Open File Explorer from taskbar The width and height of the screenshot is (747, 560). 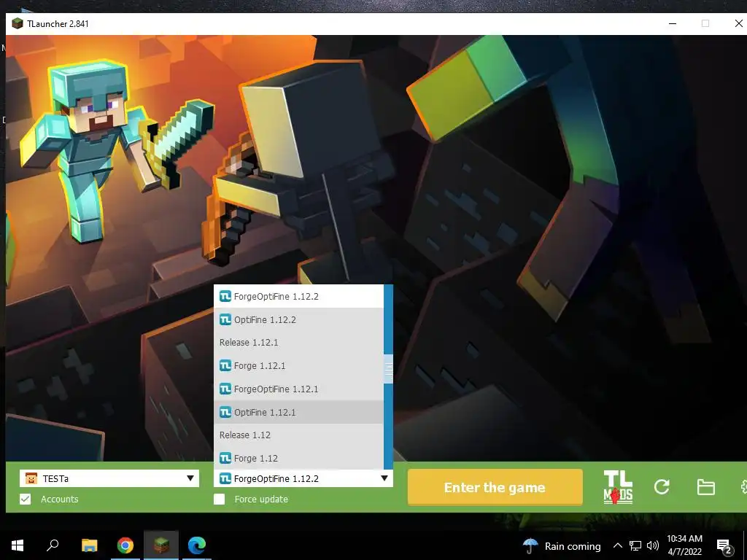[89, 545]
